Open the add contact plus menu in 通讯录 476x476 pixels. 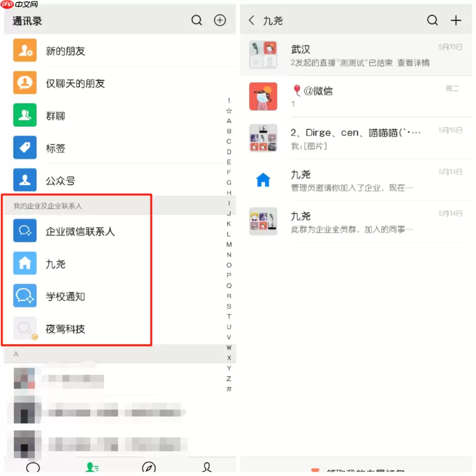[x=220, y=20]
